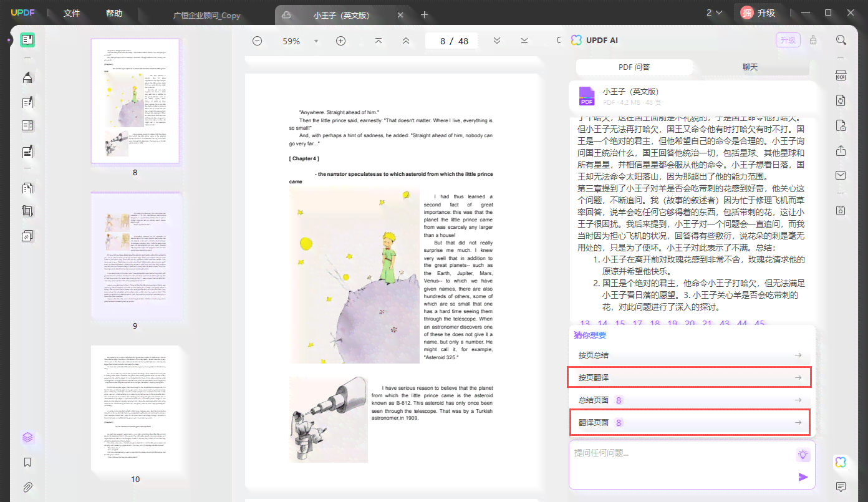This screenshot has height=502, width=868.
Task: Zoom out with the minus icon
Action: (257, 41)
